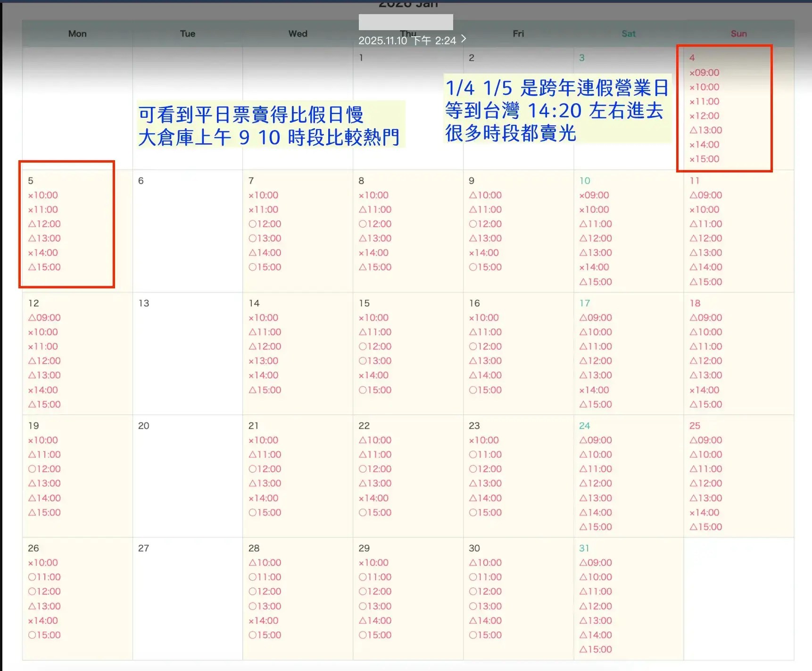
Task: Select the 09:00 slot on January 17
Action: tap(596, 318)
